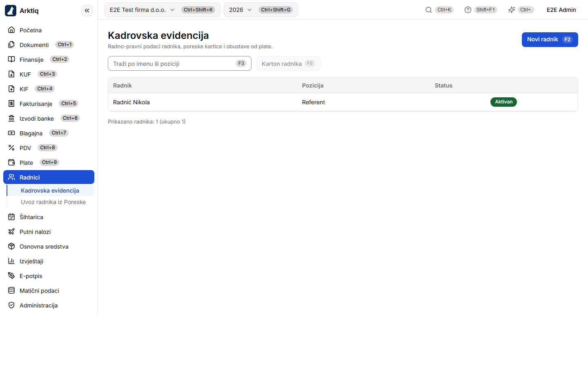Viewport: 588px width, 368px height.
Task: Open search with the magnifier icon
Action: [x=429, y=10]
